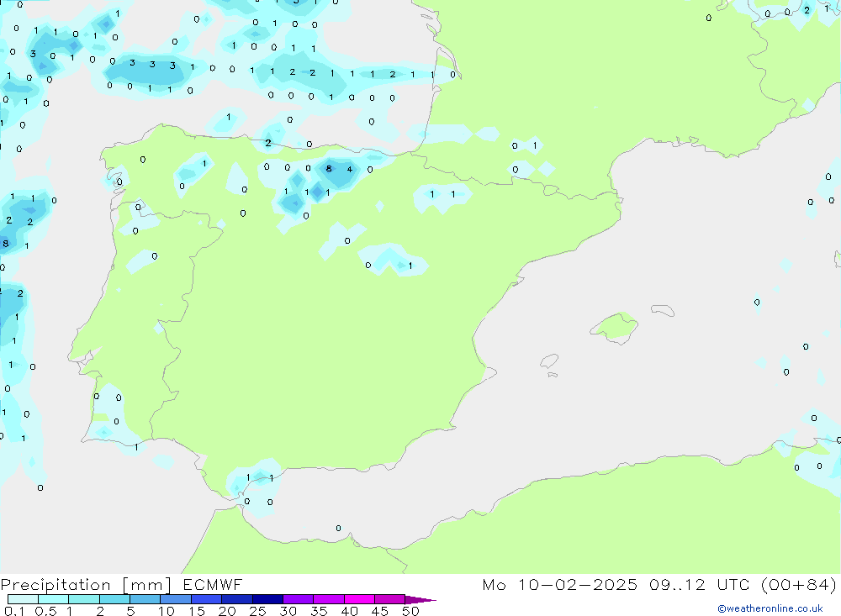Select the 30 to 35 mm legend swatch
The image size is (841, 616).
[x=298, y=599]
